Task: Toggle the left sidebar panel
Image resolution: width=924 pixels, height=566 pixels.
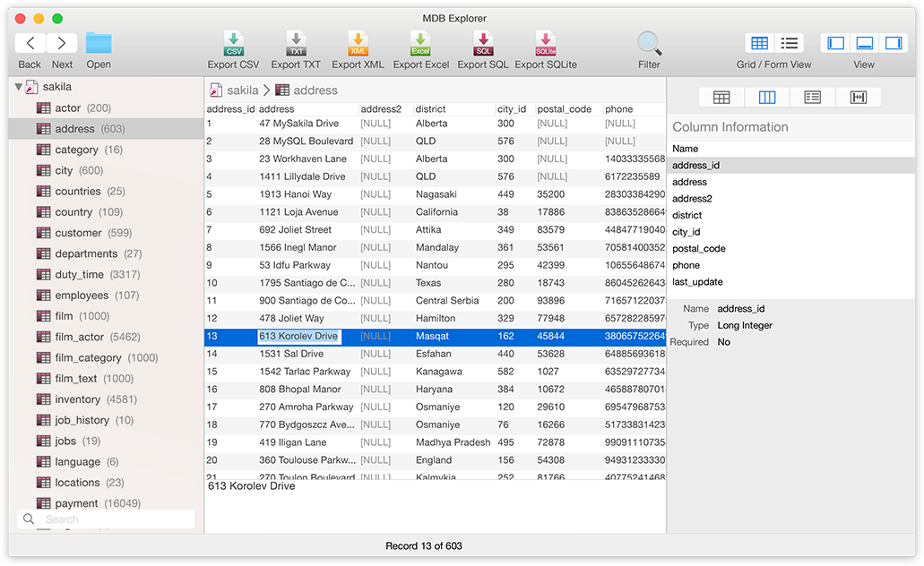Action: click(x=835, y=43)
